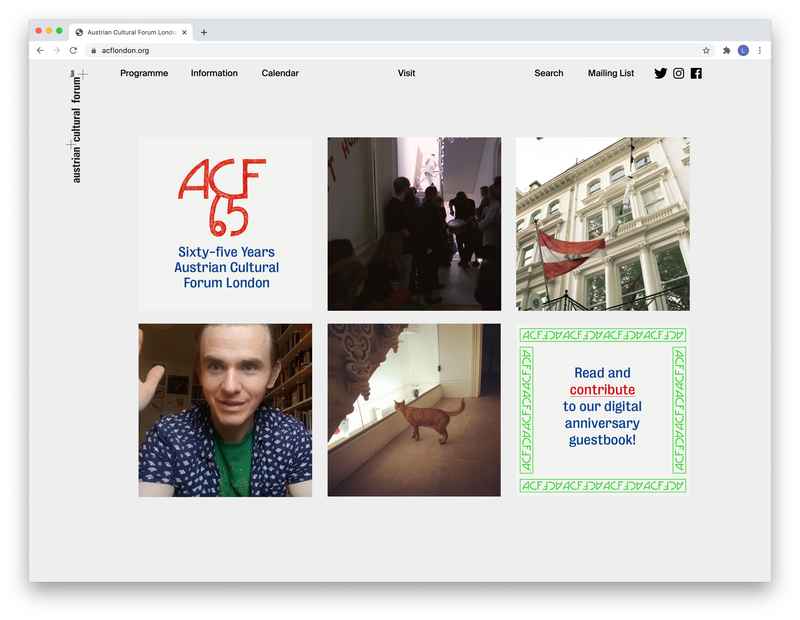The image size is (800, 620).
Task: Open the Programme menu
Action: pyautogui.click(x=144, y=73)
